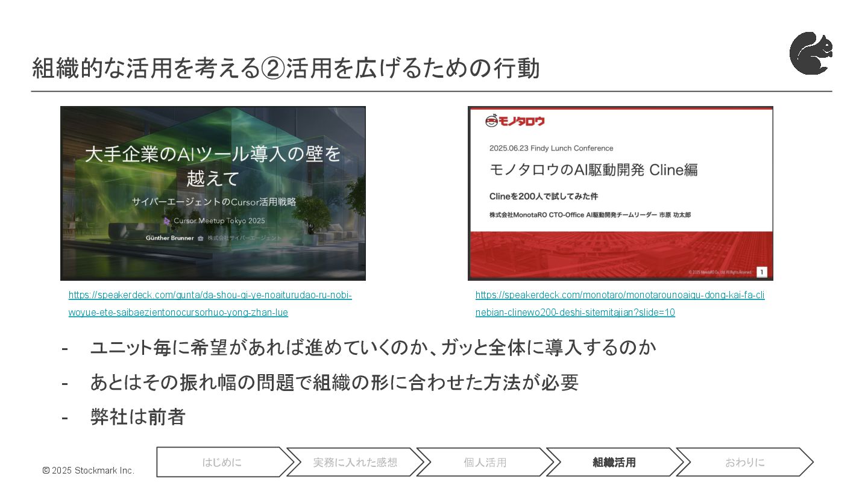Click the MonotaRO Cline slide thumbnail
Viewport: 868px width, 488px height.
[620, 193]
